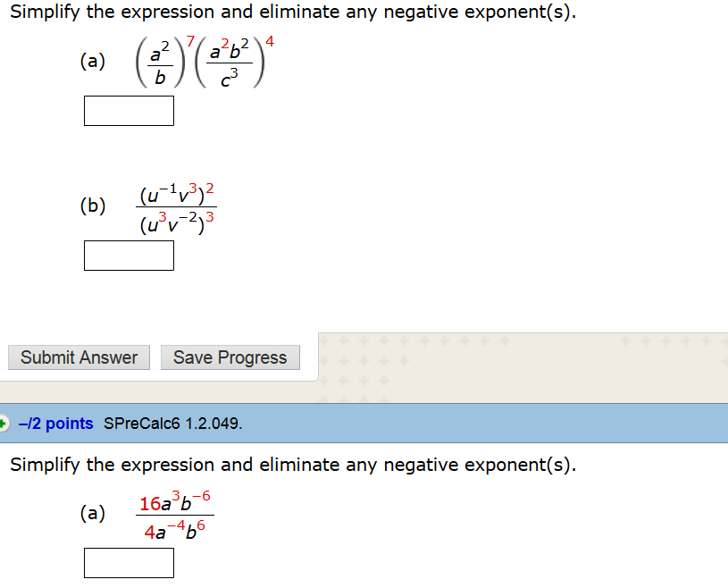Click the (a) label of the second question
This screenshot has width=728, height=588.
(x=92, y=514)
